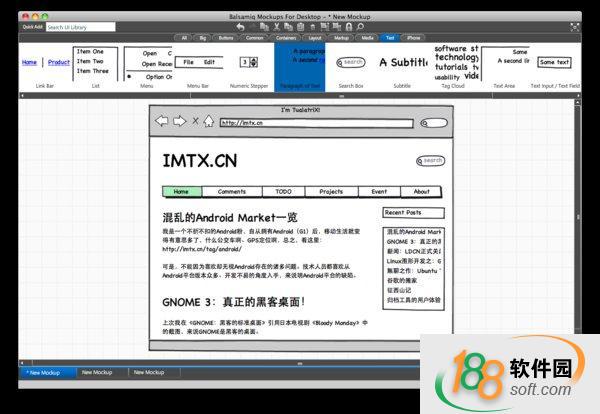
Task: Click the Projects tab in mockup navigation
Action: (x=331, y=191)
